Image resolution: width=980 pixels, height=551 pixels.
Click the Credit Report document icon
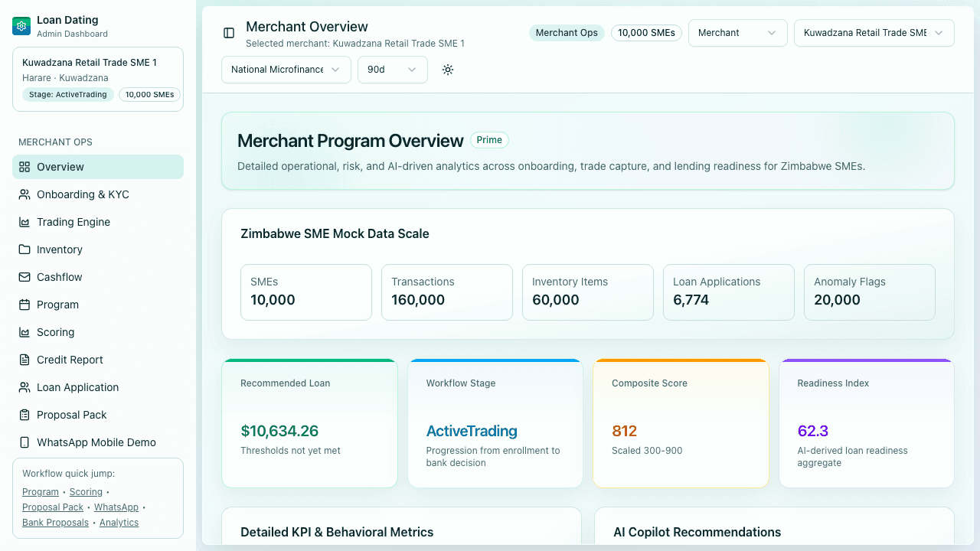coord(24,360)
